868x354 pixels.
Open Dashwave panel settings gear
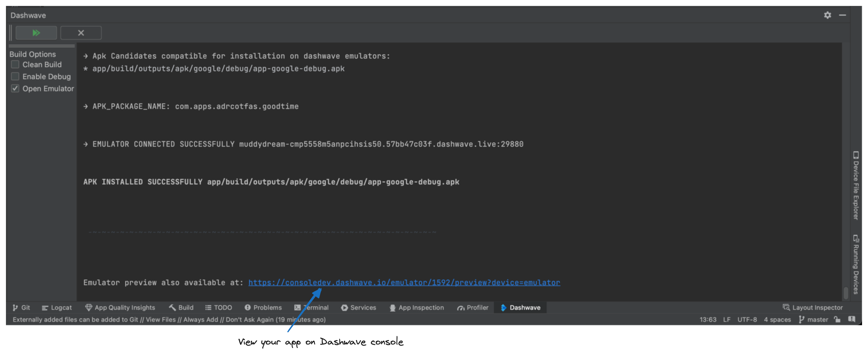(x=827, y=15)
